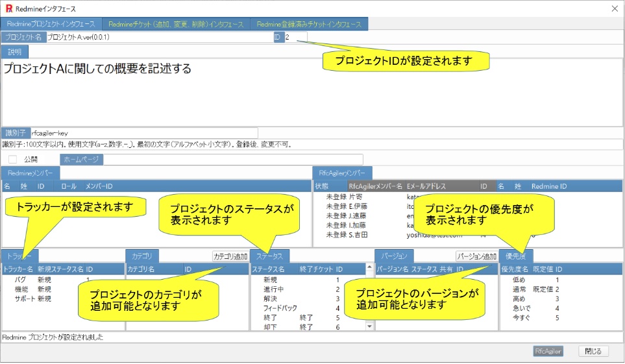Click the 終了チケット column header
The width and height of the screenshot is (625, 364).
click(317, 269)
